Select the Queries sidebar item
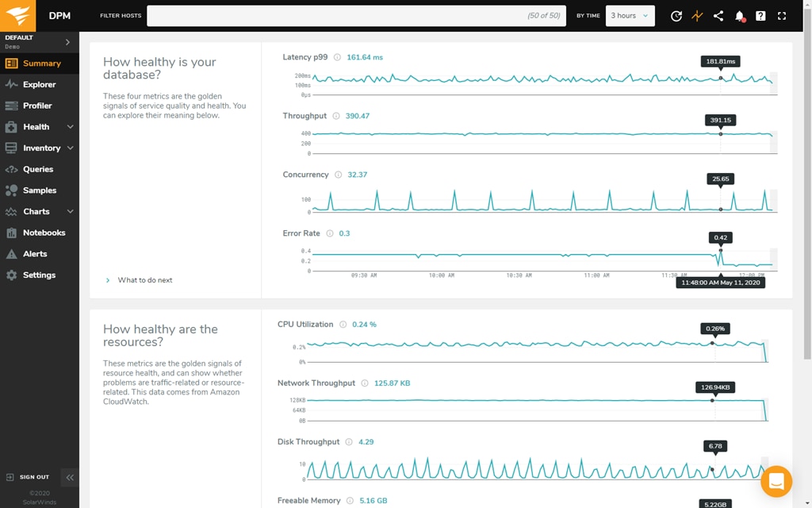This screenshot has height=508, width=812. (x=40, y=169)
